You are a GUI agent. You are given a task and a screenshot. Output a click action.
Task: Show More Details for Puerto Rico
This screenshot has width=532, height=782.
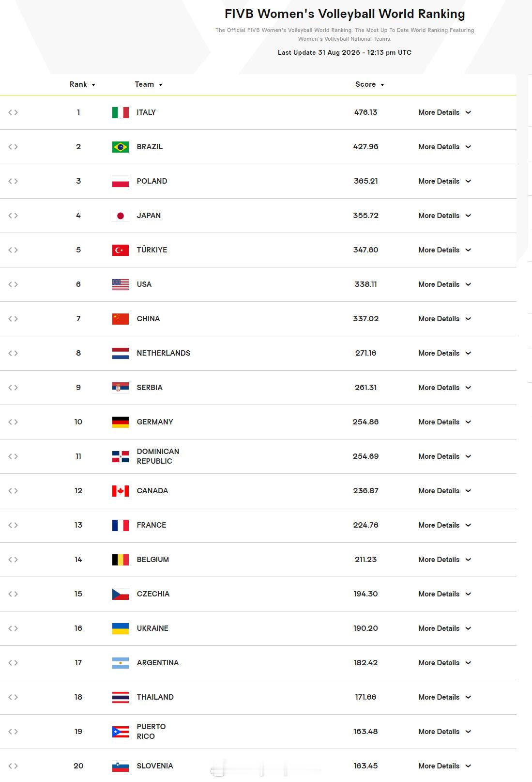[444, 732]
